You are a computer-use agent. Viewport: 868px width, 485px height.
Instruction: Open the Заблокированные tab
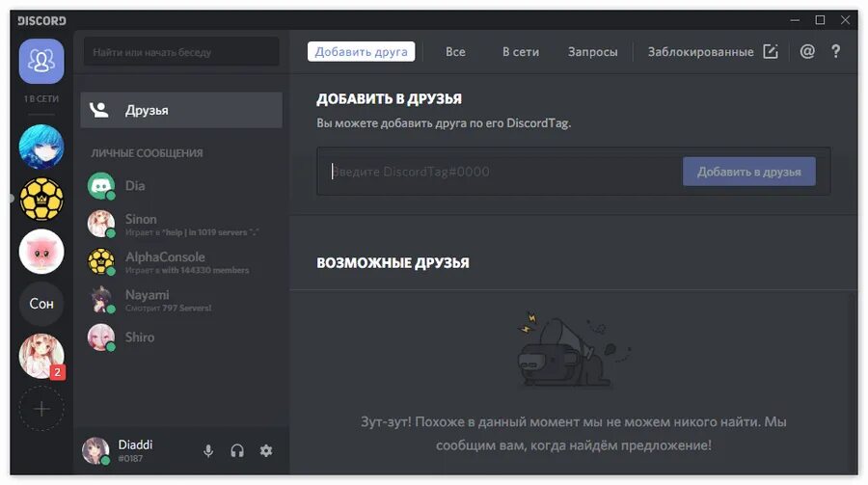click(x=700, y=51)
